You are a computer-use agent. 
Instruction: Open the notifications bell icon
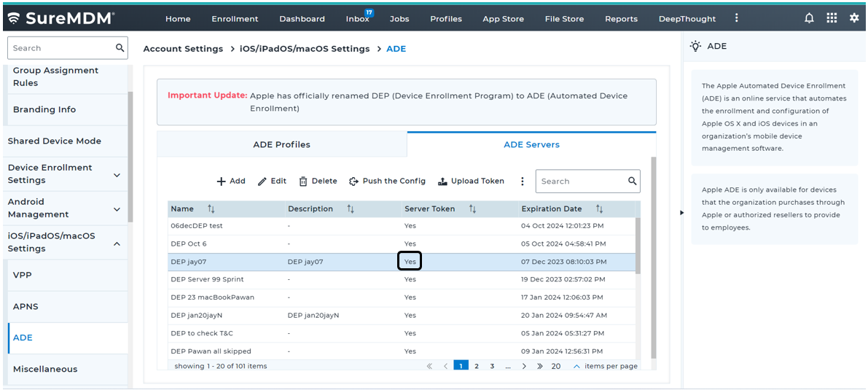click(x=809, y=18)
